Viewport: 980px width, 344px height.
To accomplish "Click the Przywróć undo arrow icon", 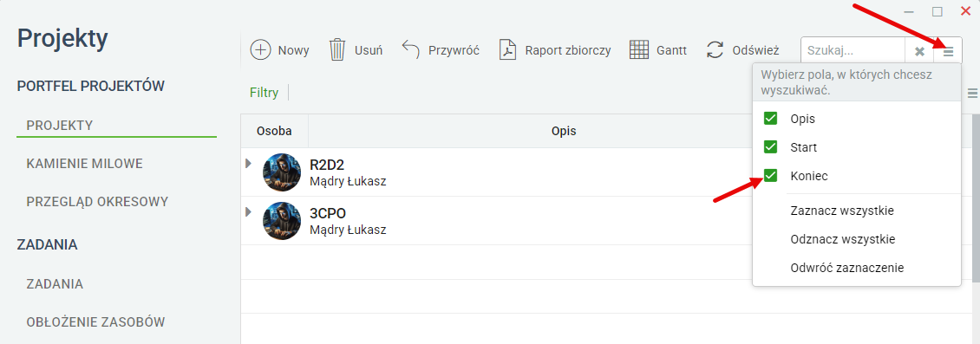I will [410, 50].
